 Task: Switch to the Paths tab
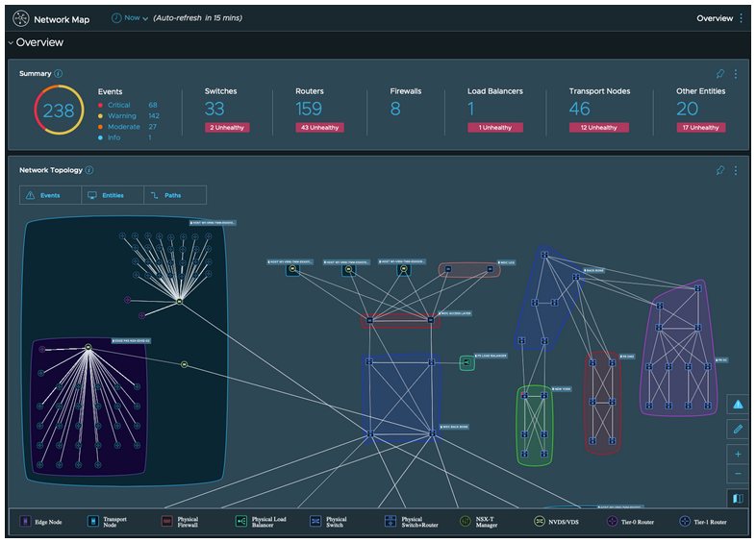pos(172,195)
